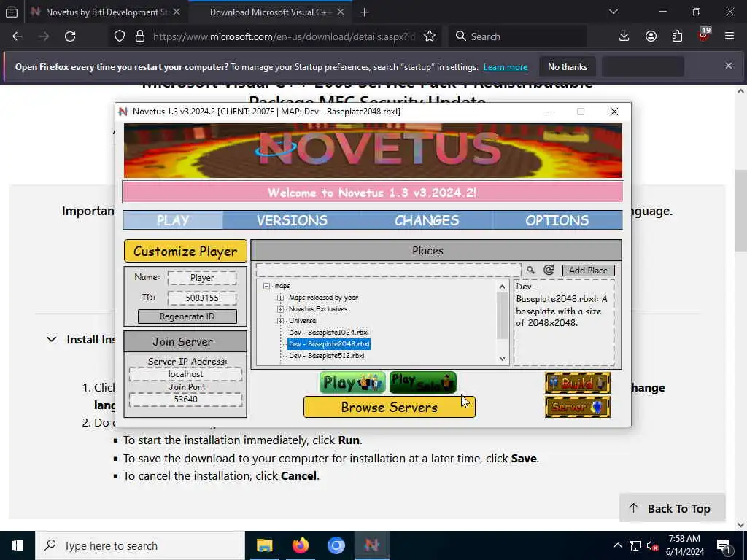Collapse the Install Instructions section chevron
Screen dimensions: 747x560
(x=52, y=340)
